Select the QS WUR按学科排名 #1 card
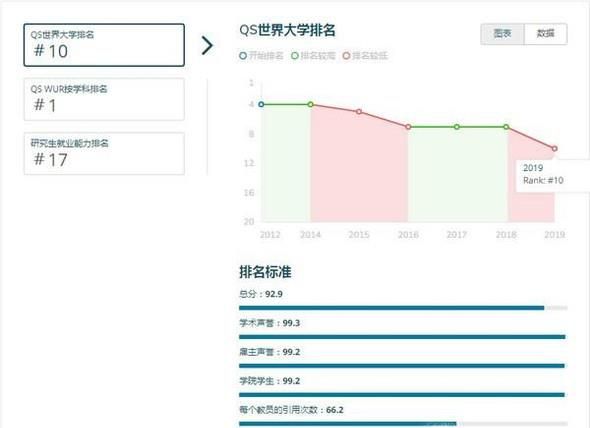Viewport: 590px width, 428px height. click(x=104, y=99)
